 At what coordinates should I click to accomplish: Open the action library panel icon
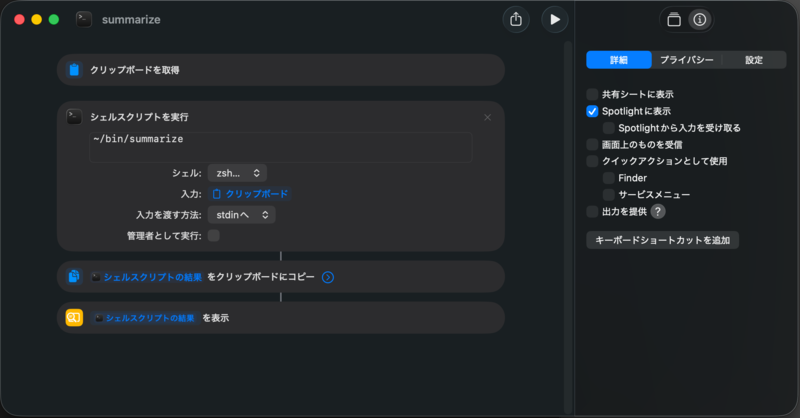click(674, 19)
